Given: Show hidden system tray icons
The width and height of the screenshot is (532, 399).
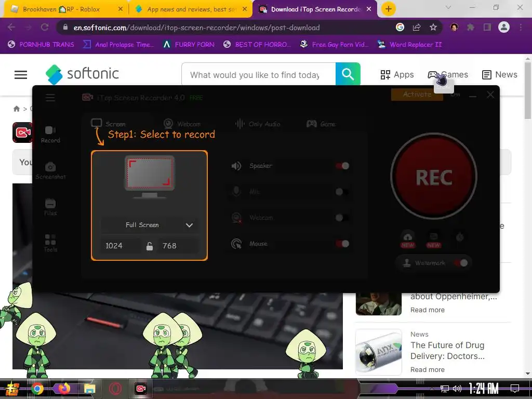Looking at the screenshot, I should 432,389.
